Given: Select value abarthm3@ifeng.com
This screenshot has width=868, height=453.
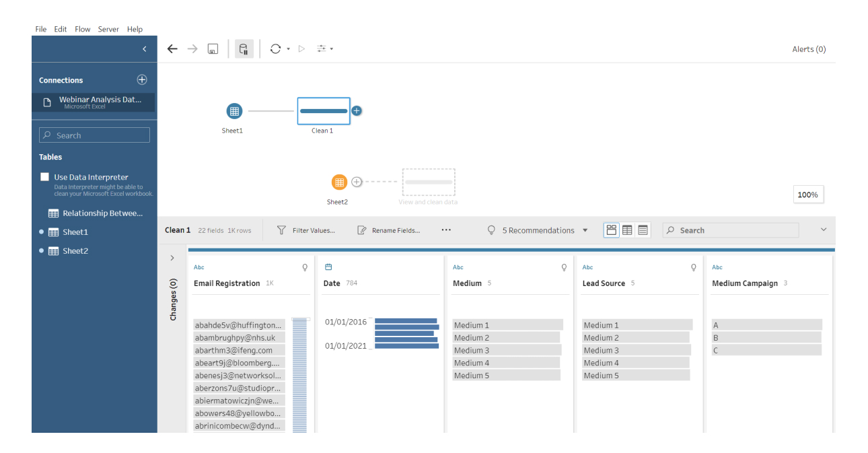Looking at the screenshot, I should pos(239,350).
